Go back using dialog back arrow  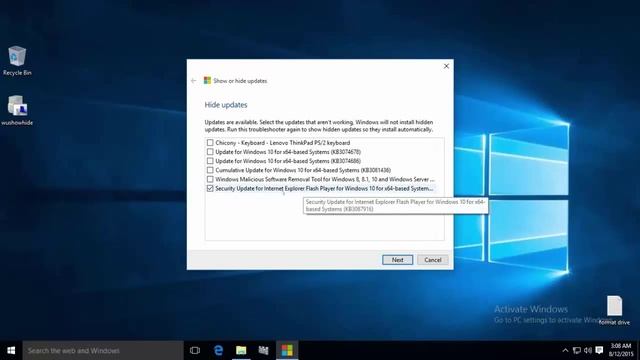[193, 81]
